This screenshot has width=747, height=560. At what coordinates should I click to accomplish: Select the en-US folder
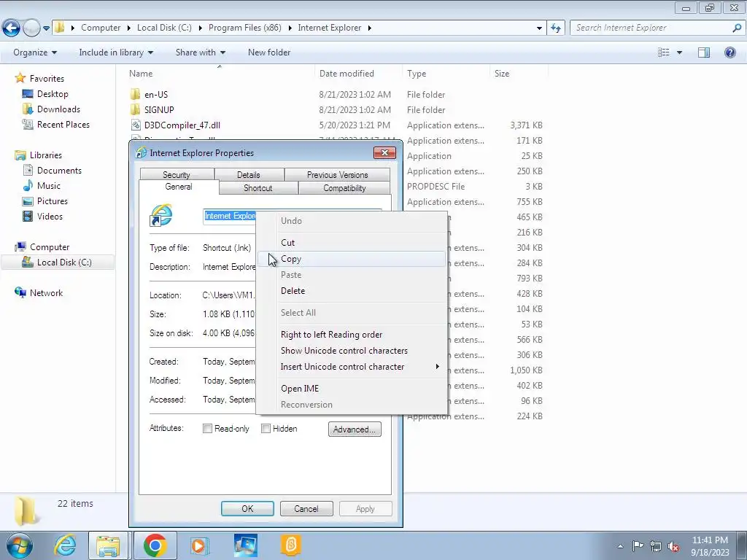[x=156, y=94]
